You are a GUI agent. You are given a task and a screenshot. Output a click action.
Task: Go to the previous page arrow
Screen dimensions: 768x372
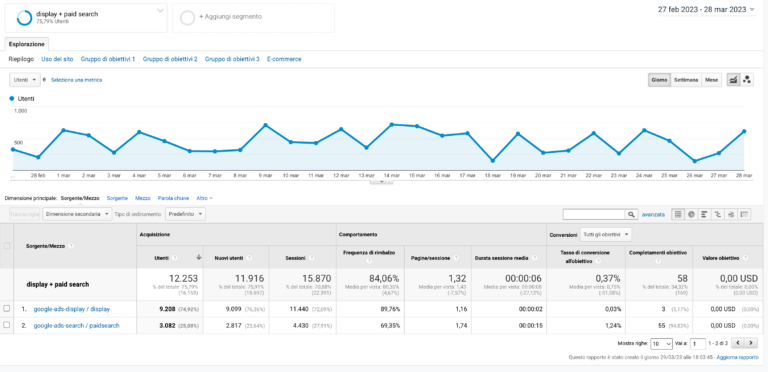click(x=739, y=343)
